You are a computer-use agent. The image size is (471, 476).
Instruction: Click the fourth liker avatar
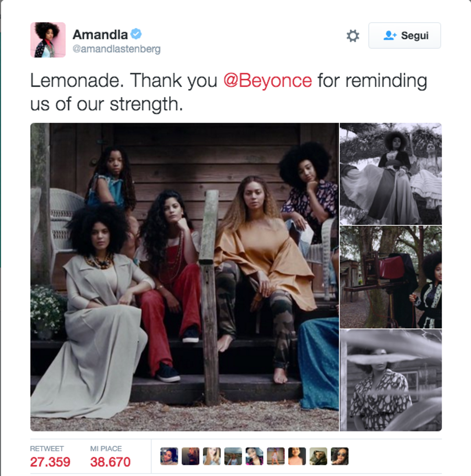(x=233, y=456)
